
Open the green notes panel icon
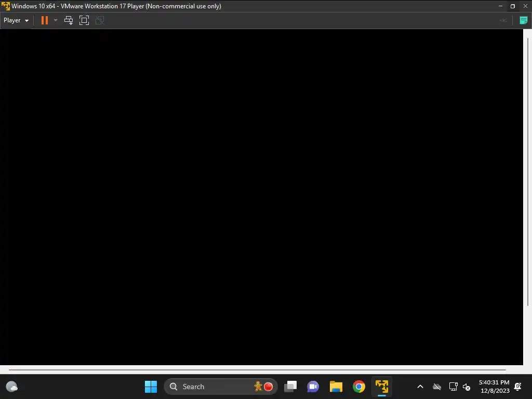coord(524,20)
